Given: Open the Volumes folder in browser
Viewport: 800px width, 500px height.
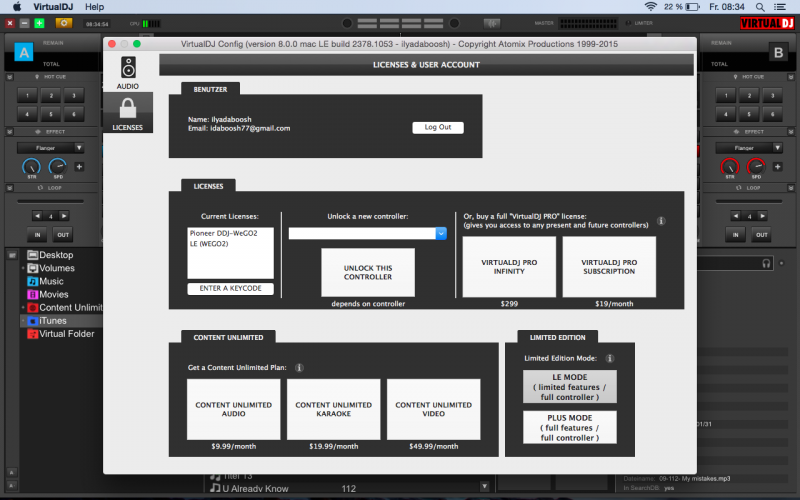Looking at the screenshot, I should coord(51,268).
